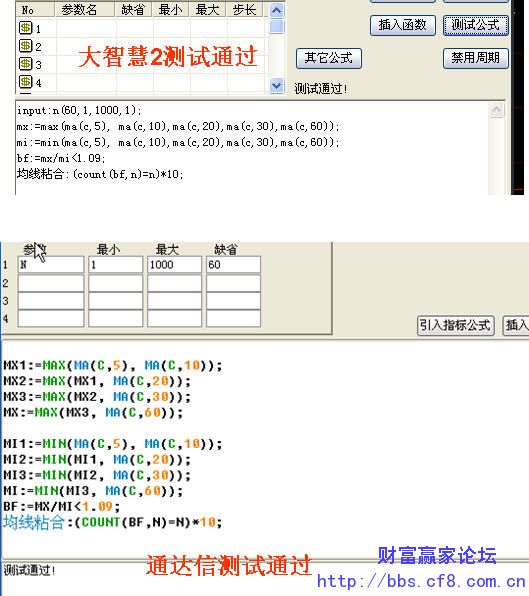Click row 2 minimum value field
Image resolution: width=529 pixels, height=596 pixels.
[116, 283]
